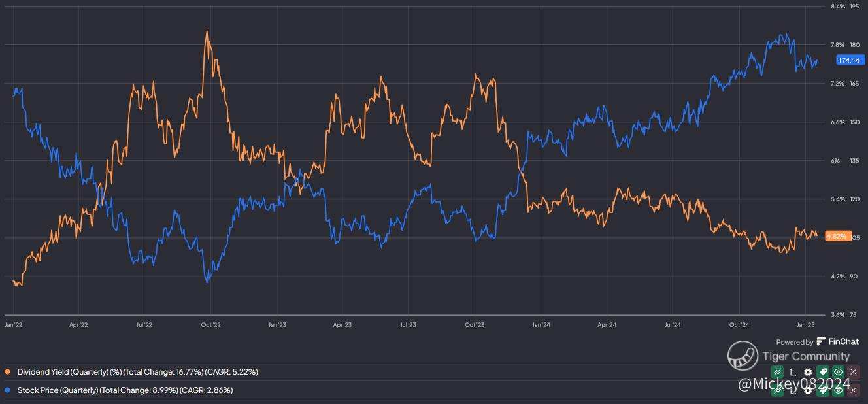
Task: Open settings gear for Dividend Yield series
Action: click(808, 372)
